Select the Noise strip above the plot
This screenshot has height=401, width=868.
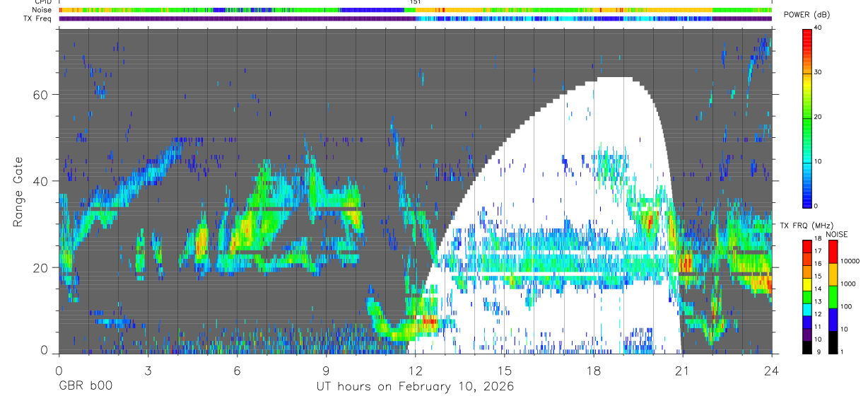tap(415, 10)
